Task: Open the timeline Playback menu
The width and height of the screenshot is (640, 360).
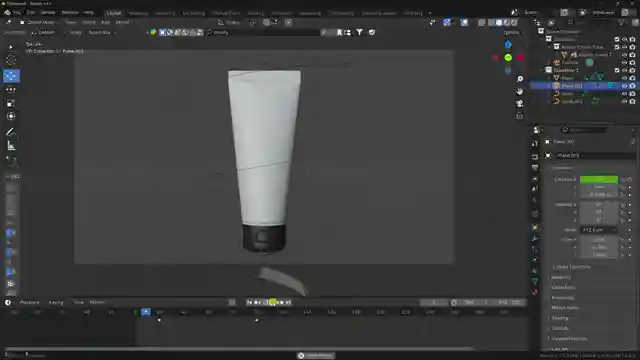Action: (x=29, y=302)
